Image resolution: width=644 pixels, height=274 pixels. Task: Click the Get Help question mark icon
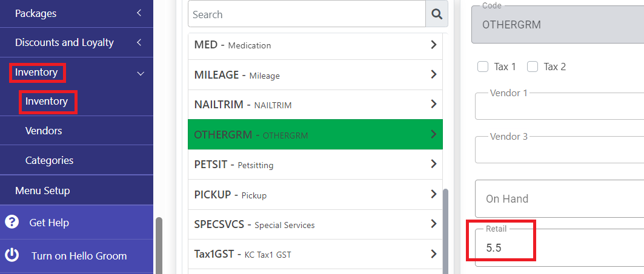[x=12, y=222]
